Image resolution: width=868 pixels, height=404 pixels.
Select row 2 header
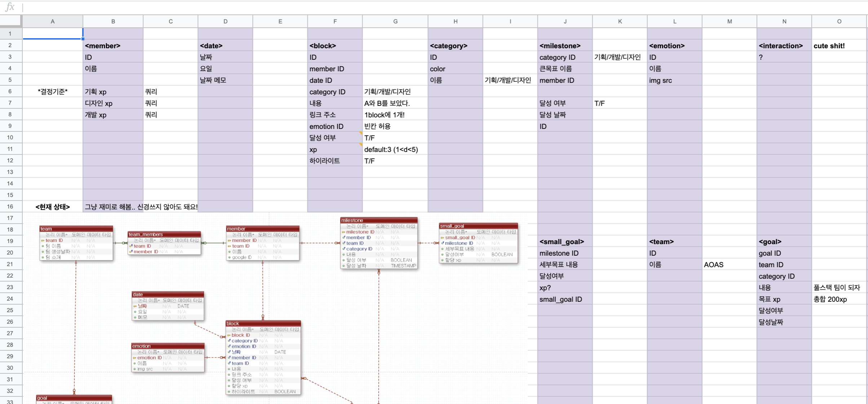click(x=10, y=45)
